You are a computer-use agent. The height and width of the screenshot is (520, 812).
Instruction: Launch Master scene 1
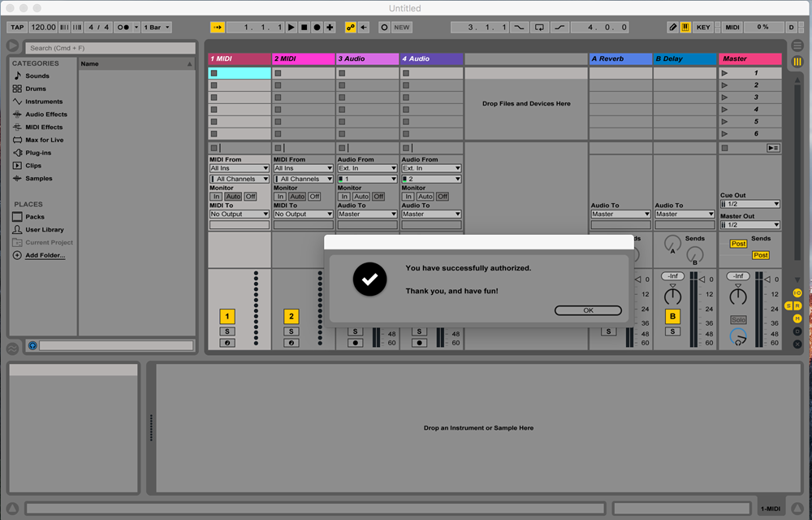pyautogui.click(x=725, y=73)
